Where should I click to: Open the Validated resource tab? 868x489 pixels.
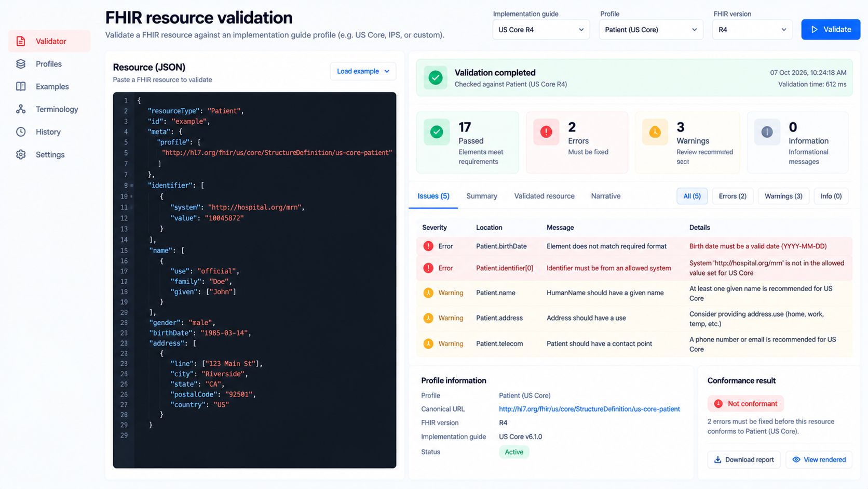click(544, 196)
